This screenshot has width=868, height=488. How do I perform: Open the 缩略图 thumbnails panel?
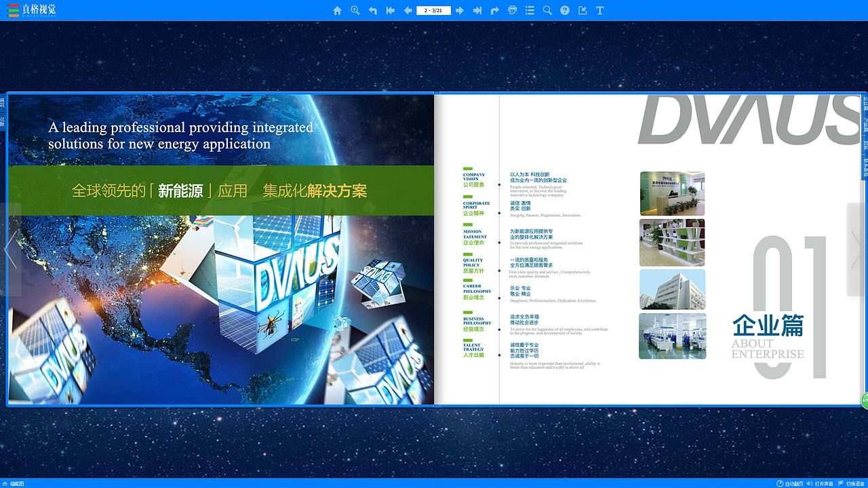coord(13,483)
